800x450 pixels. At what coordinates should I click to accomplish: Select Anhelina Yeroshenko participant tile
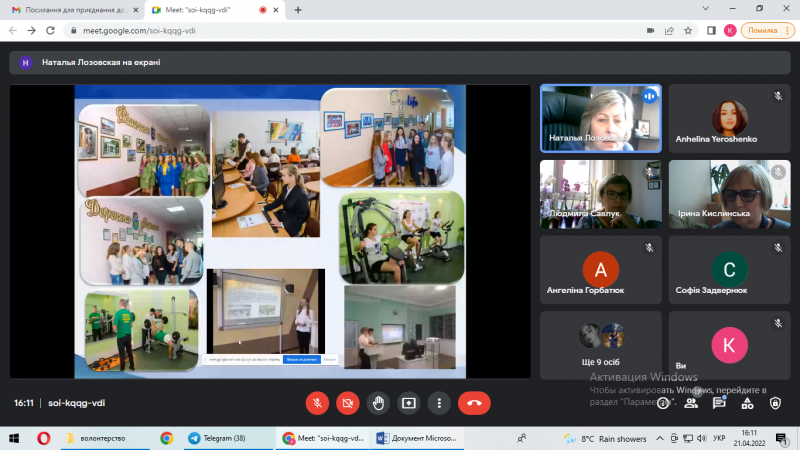tap(730, 118)
